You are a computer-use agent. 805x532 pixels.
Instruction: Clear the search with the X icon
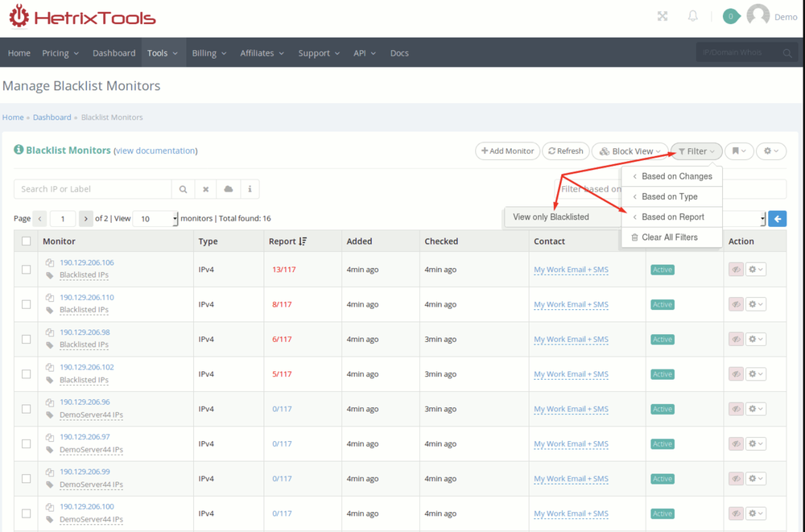point(206,189)
